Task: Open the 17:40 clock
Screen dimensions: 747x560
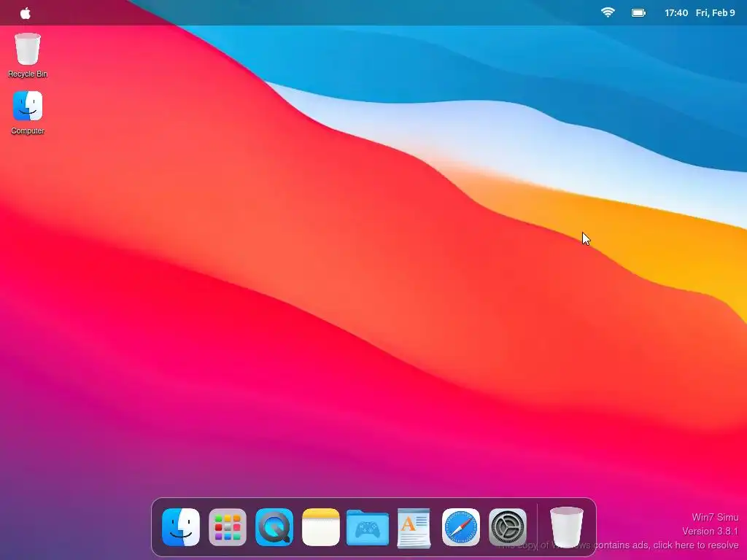Action: tap(676, 13)
